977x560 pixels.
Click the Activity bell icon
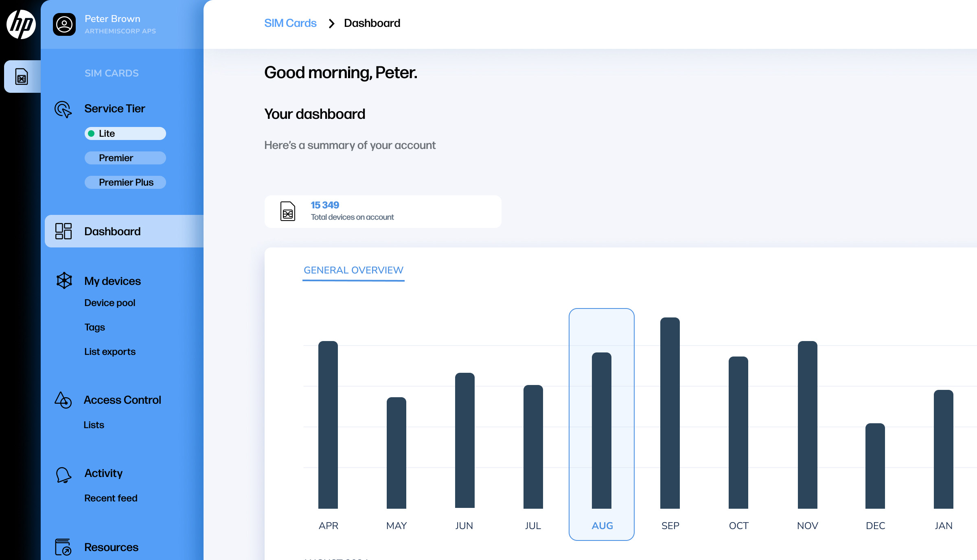64,474
